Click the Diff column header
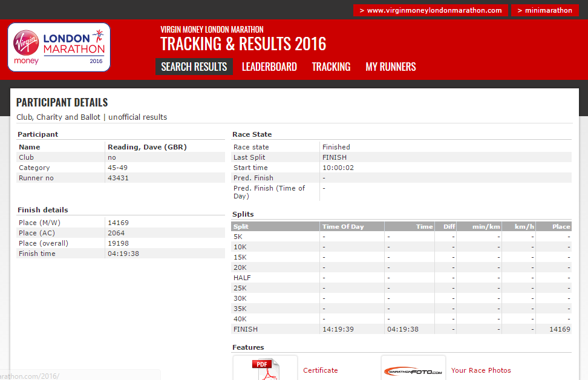 tap(449, 226)
